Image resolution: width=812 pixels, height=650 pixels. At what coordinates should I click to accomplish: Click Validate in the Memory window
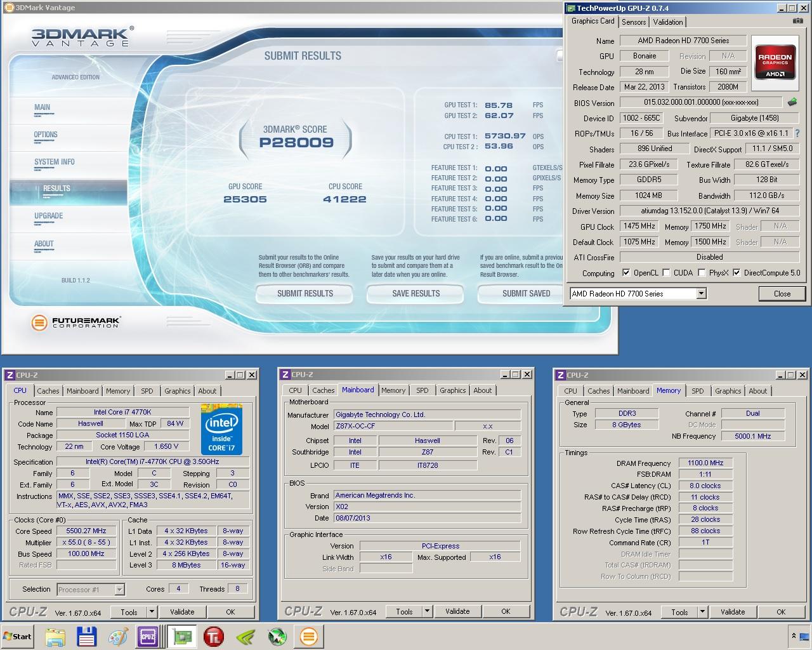point(733,612)
